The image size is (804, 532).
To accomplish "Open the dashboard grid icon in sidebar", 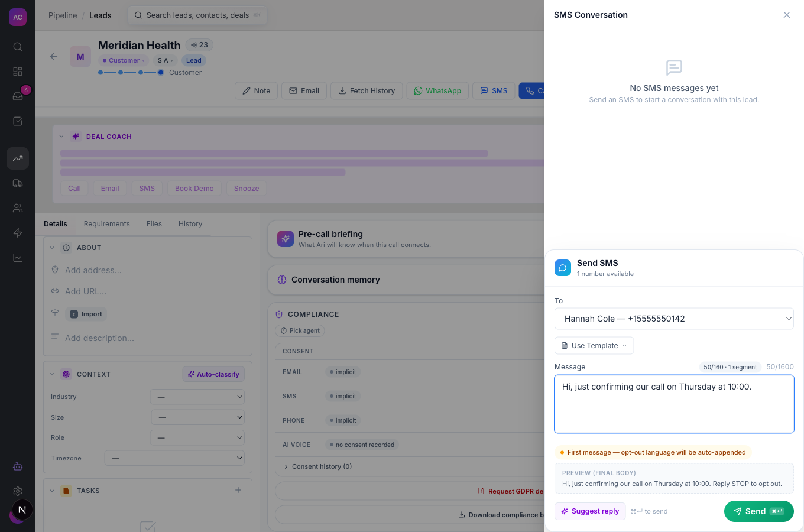I will [x=18, y=72].
